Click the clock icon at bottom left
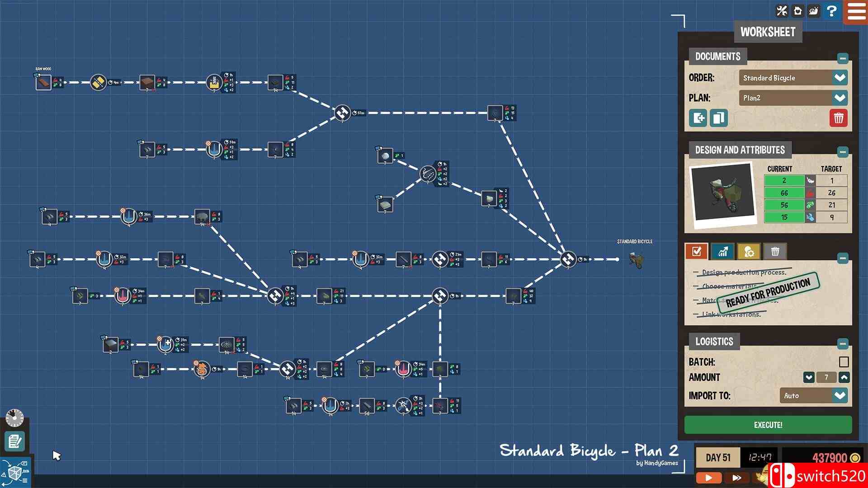The width and height of the screenshot is (868, 488). [14, 418]
